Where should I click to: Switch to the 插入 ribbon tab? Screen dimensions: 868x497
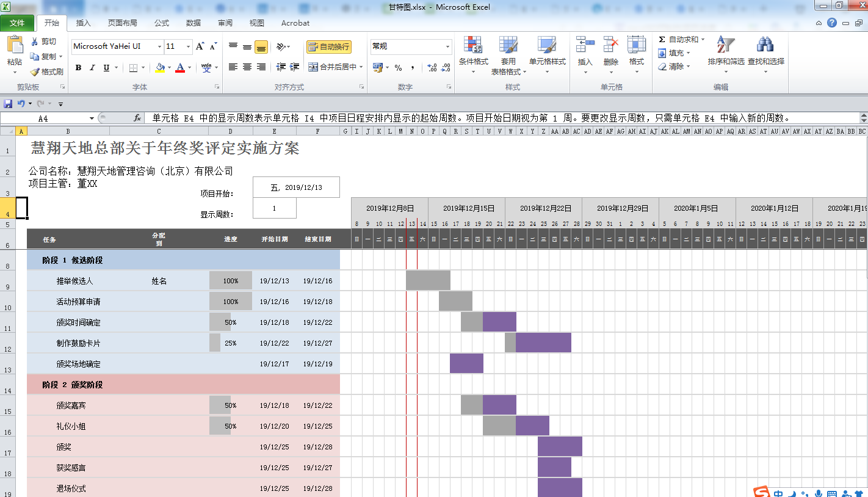tap(83, 23)
